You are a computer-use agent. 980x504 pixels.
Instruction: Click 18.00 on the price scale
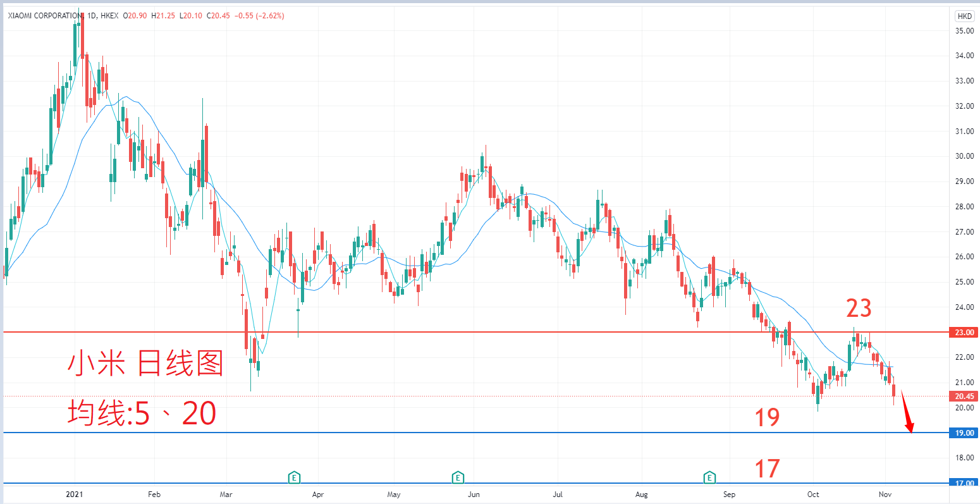(964, 458)
